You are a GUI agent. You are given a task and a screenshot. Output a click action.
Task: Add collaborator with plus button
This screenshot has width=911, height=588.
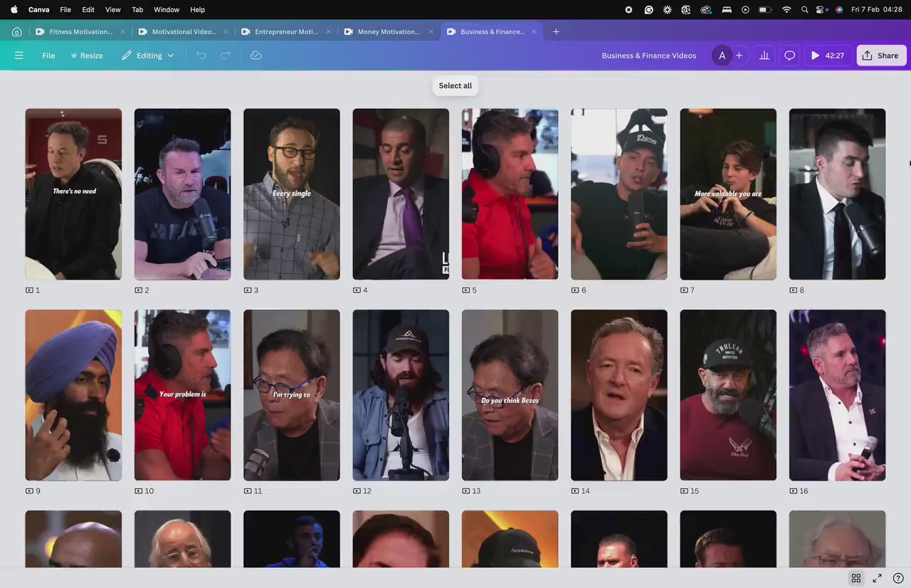(x=739, y=56)
